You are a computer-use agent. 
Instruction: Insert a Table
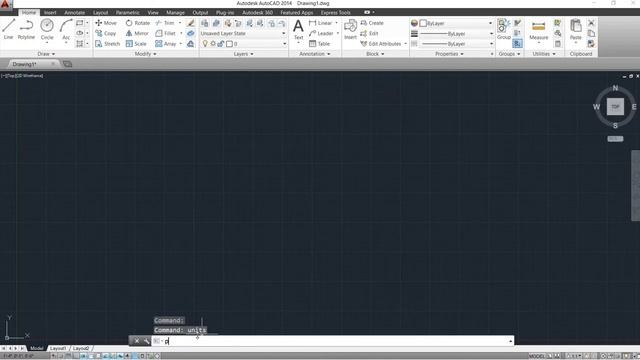click(319, 44)
